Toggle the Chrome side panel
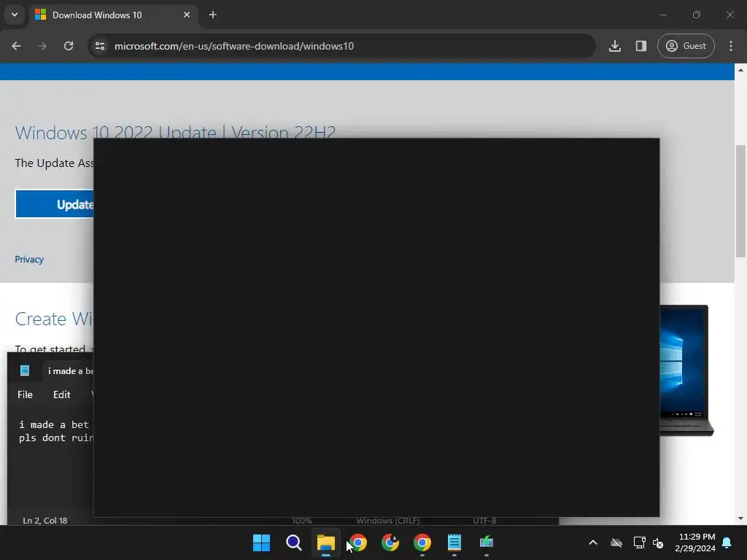Viewport: 747px width, 560px height. point(641,46)
